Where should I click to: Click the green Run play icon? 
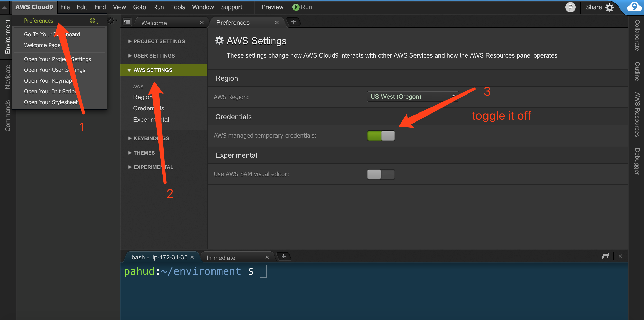(296, 7)
